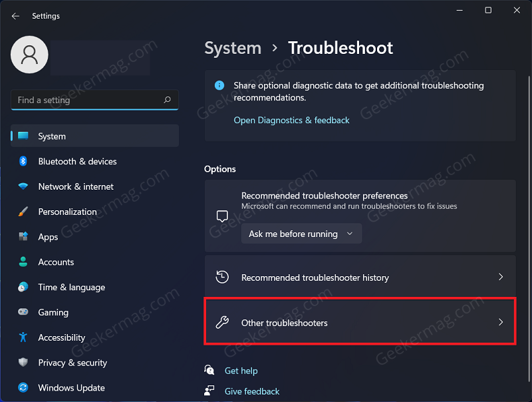This screenshot has height=402, width=532.
Task: Open the System settings category
Action: (x=94, y=136)
